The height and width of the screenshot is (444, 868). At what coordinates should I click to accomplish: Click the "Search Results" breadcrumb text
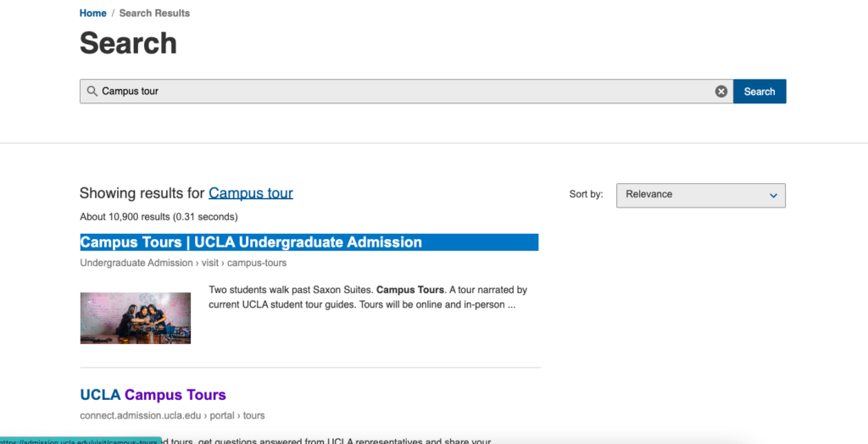(x=154, y=14)
